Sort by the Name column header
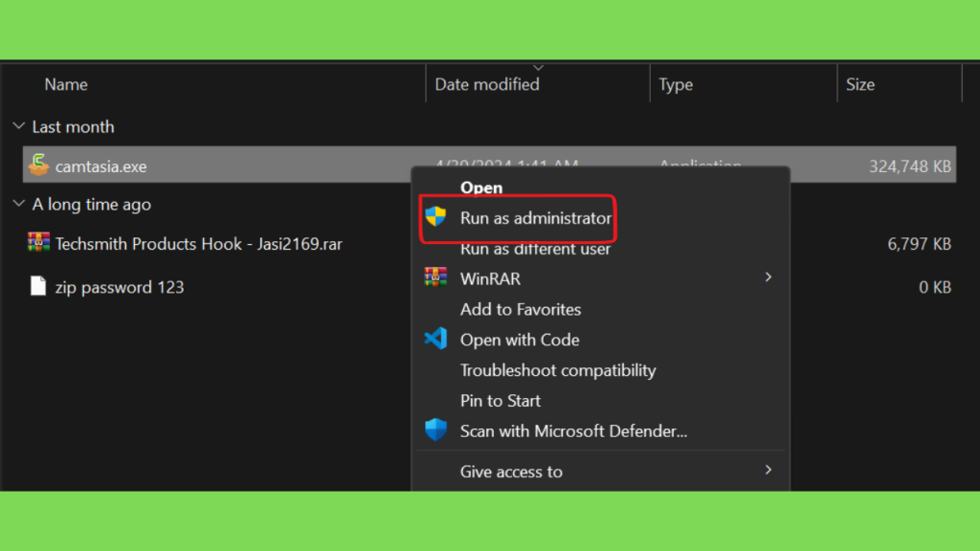 coord(66,84)
